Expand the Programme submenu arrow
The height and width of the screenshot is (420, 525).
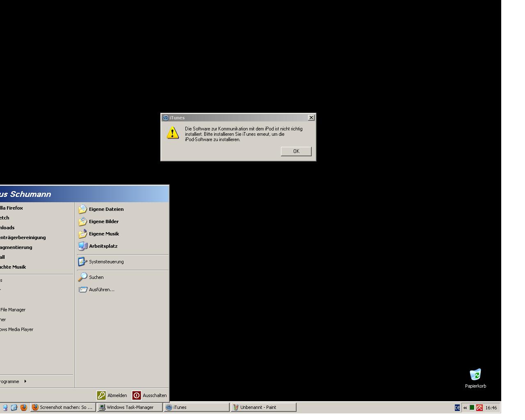tap(25, 381)
